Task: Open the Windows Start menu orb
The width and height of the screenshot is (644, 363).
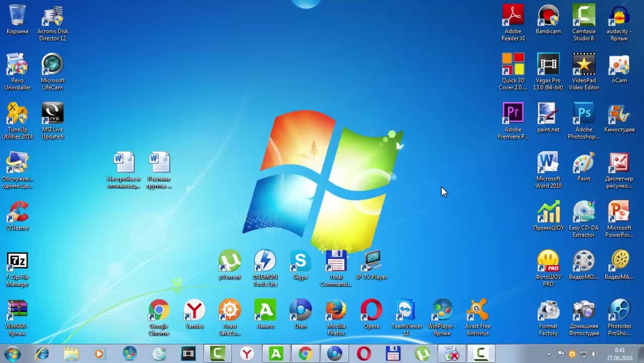Action: 13,353
